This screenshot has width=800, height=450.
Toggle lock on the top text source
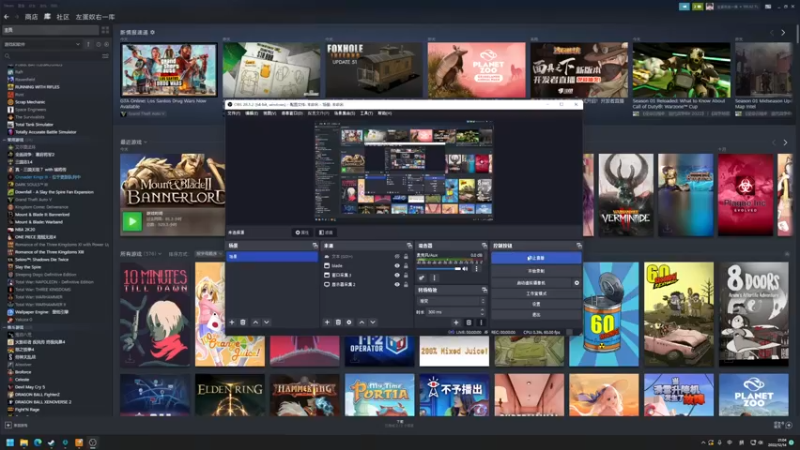[x=406, y=257]
